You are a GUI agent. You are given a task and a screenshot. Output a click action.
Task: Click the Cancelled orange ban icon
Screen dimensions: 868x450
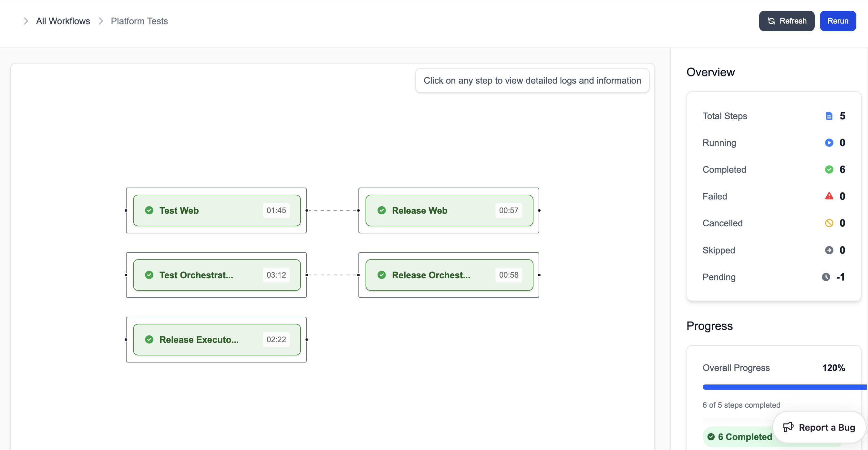click(x=829, y=223)
